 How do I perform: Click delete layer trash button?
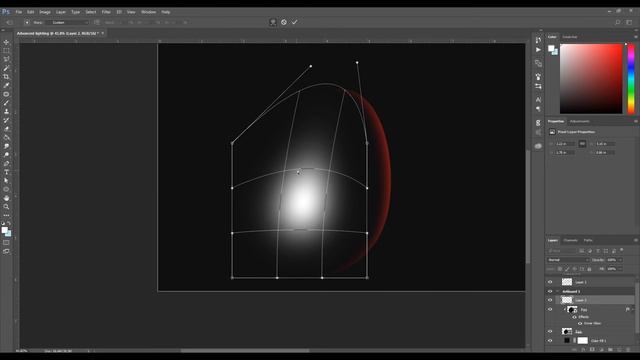coord(628,349)
